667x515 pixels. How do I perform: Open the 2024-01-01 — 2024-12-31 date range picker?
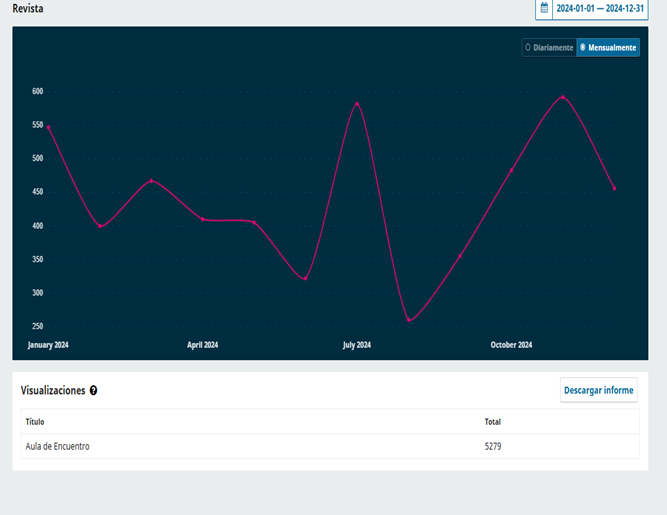(x=600, y=8)
